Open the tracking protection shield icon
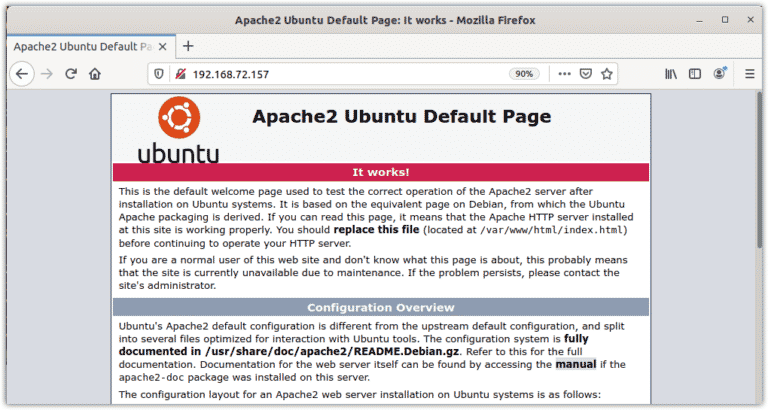The image size is (768, 410). tap(162, 73)
